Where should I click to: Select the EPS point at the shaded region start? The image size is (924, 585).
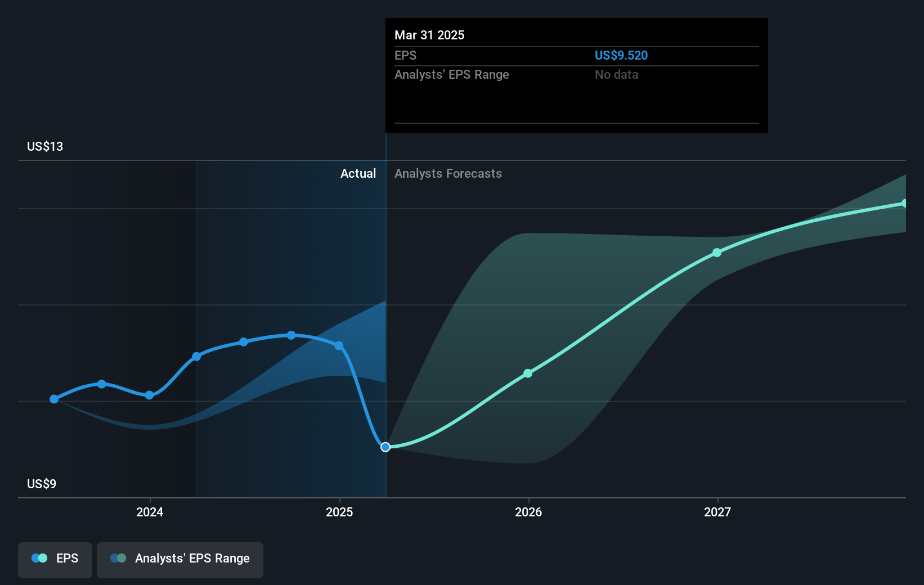[196, 357]
